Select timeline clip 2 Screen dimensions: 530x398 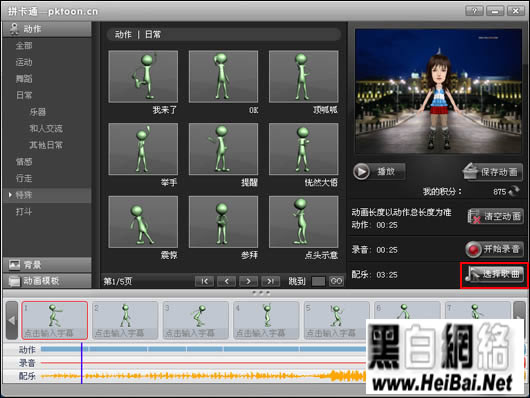125,320
